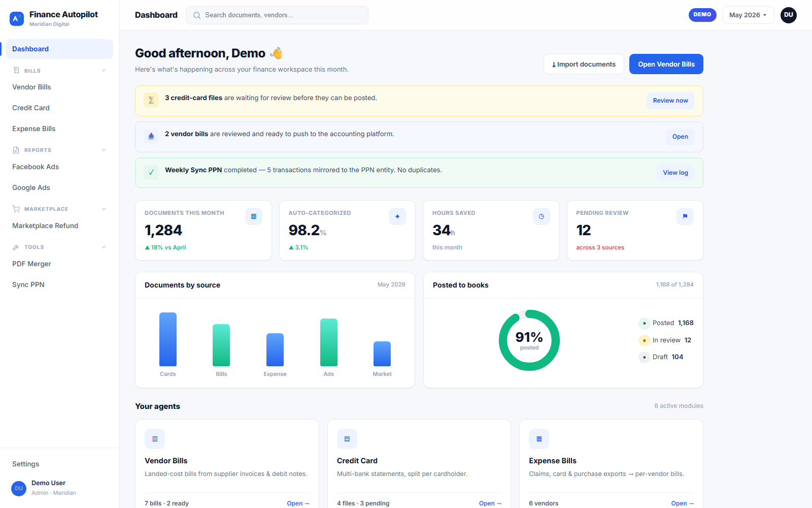This screenshot has height=508, width=812.
Task: Click the In review legend dot
Action: (644, 340)
